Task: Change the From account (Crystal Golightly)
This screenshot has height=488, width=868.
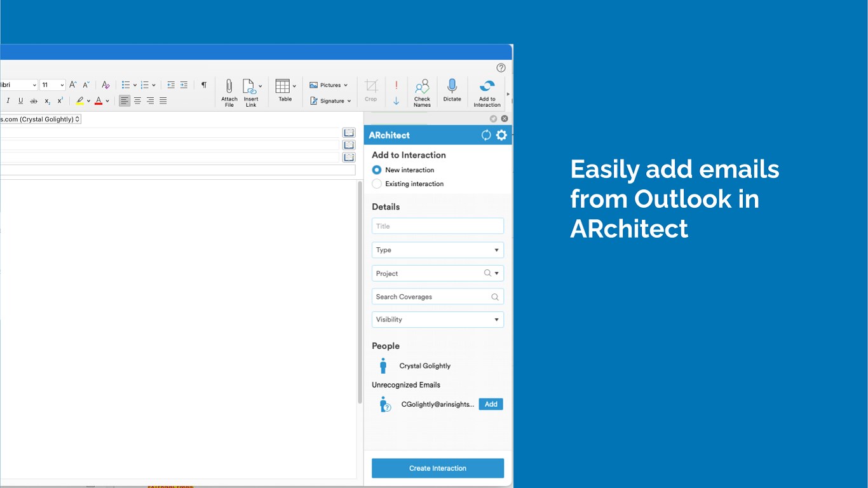Action: point(39,119)
